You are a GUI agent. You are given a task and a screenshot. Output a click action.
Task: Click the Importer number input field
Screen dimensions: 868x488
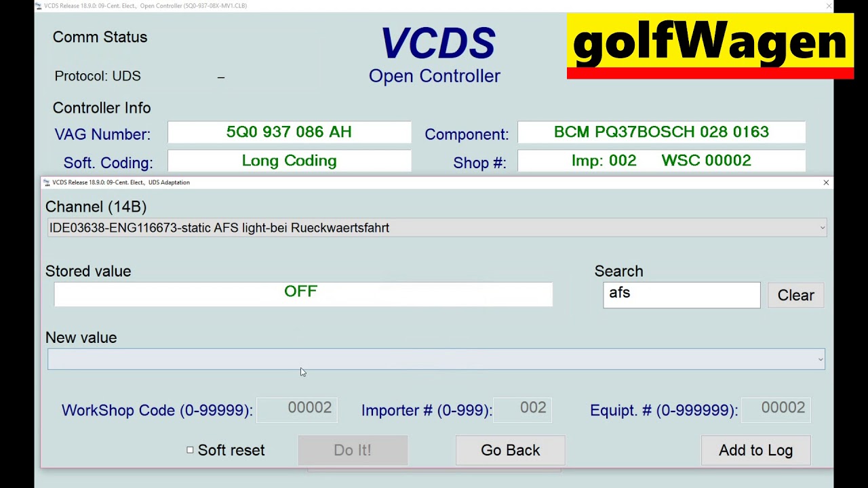(522, 409)
